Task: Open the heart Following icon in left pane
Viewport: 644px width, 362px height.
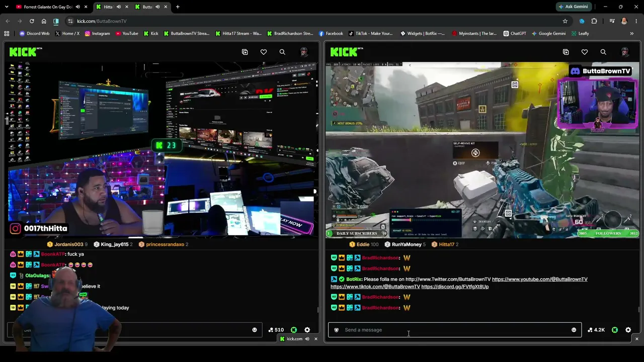Action: tap(264, 52)
